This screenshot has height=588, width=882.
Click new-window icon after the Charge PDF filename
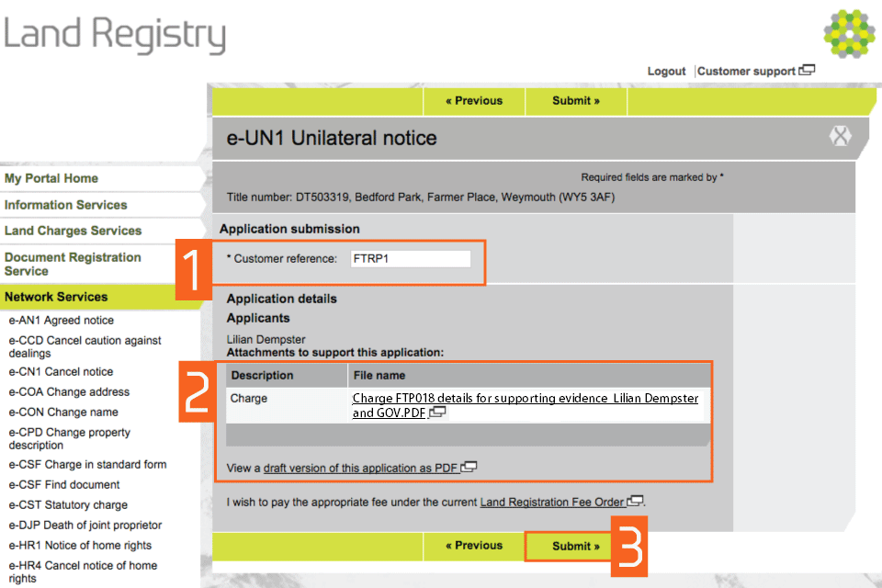click(437, 413)
